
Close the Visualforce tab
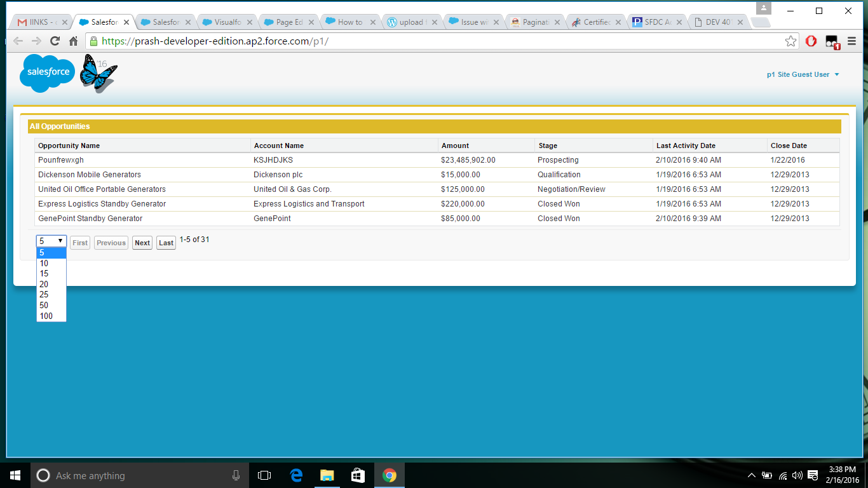[249, 22]
